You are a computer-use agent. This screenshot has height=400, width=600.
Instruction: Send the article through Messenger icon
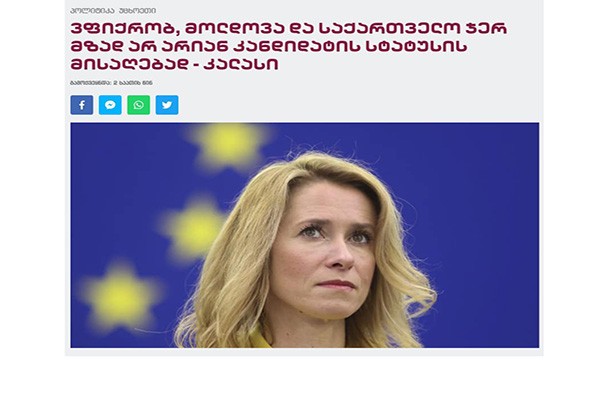110,105
